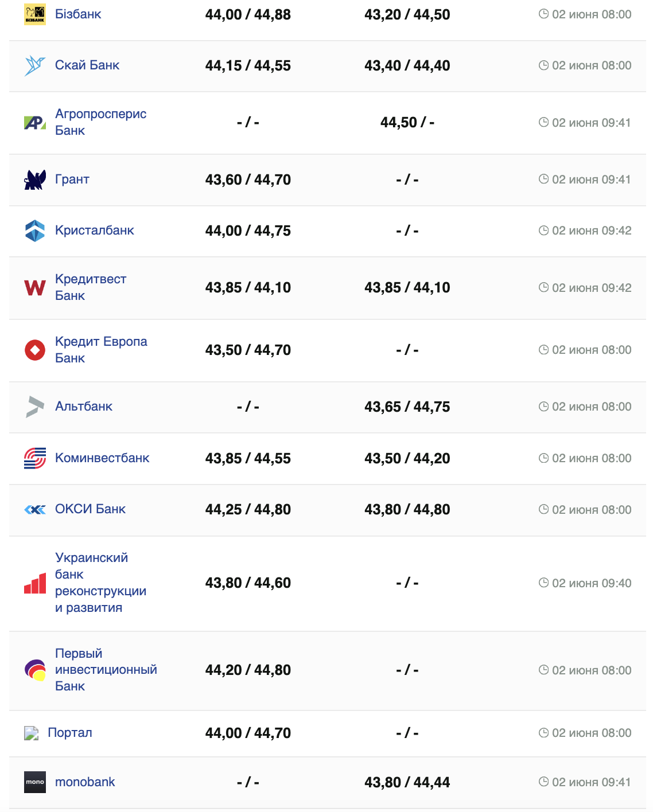
Task: Click ОКСИ Банк rate 44,25 / 44,80
Action: [248, 509]
